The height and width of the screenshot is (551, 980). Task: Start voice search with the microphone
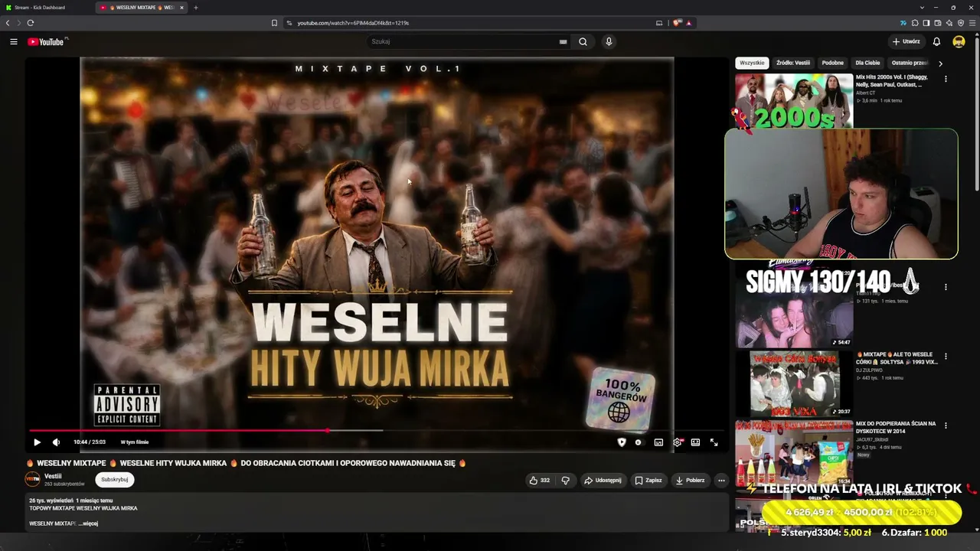pos(609,41)
